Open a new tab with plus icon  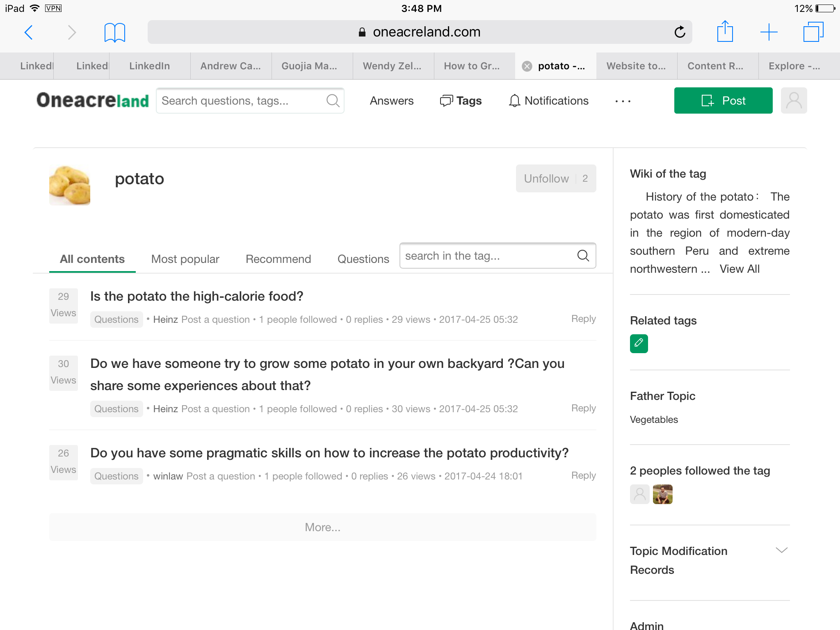769,32
